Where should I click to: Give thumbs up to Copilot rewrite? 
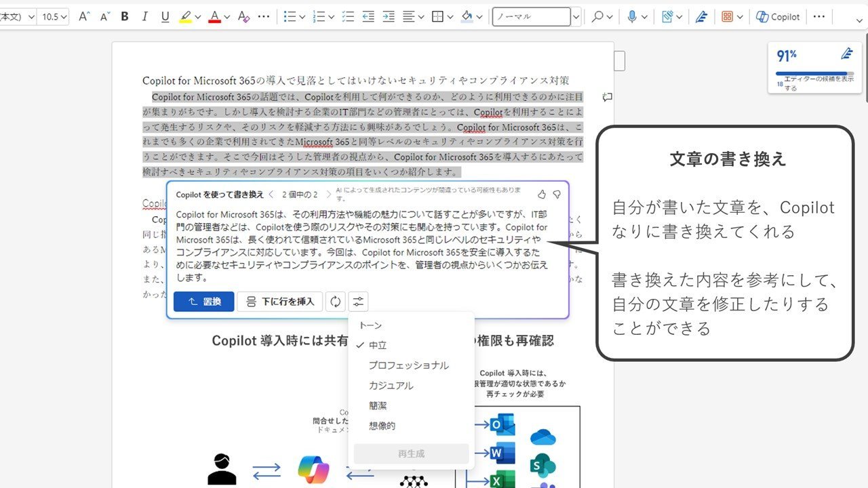pyautogui.click(x=542, y=195)
